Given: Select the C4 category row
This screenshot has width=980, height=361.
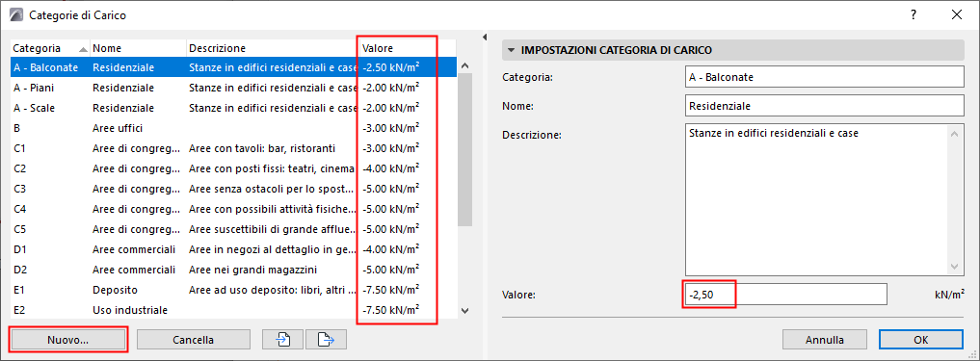Looking at the screenshot, I should pyautogui.click(x=233, y=209).
